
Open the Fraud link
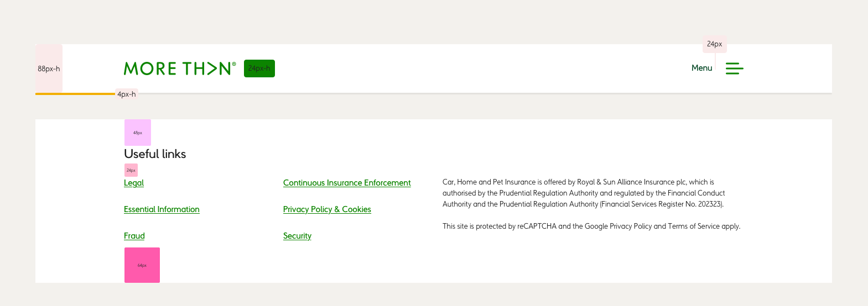[x=134, y=236]
